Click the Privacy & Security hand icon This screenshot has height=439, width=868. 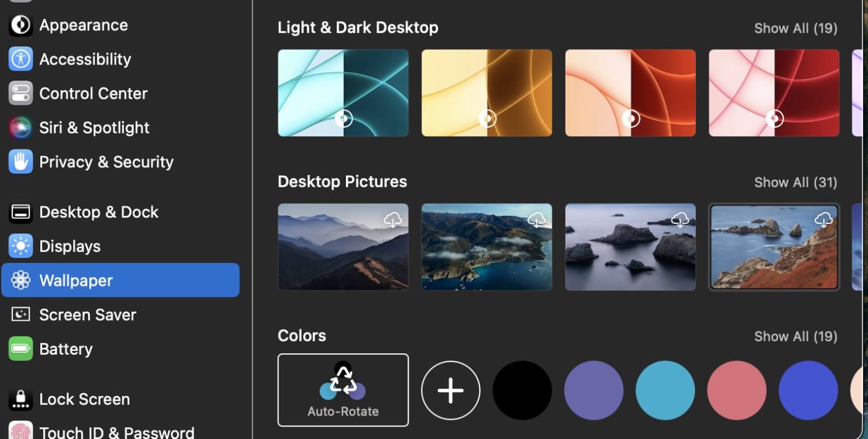20,162
